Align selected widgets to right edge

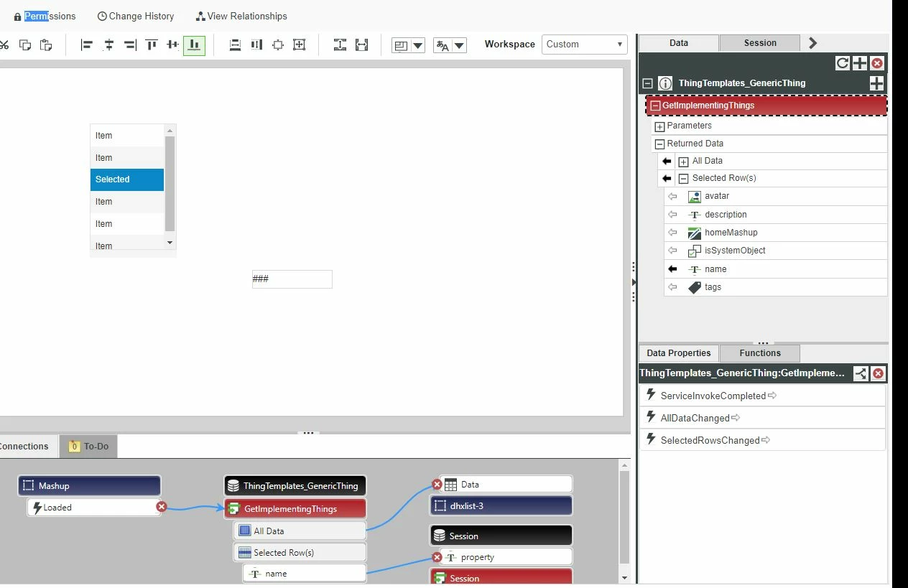(x=130, y=45)
